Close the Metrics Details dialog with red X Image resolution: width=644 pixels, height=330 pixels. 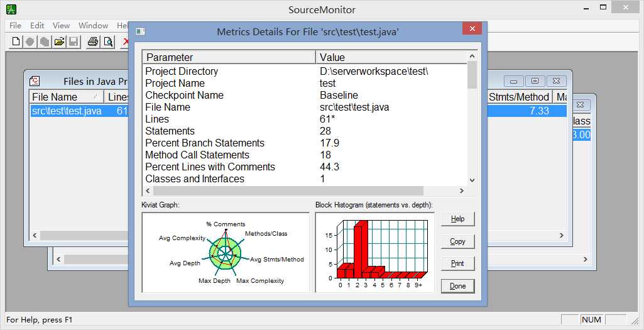coord(472,29)
